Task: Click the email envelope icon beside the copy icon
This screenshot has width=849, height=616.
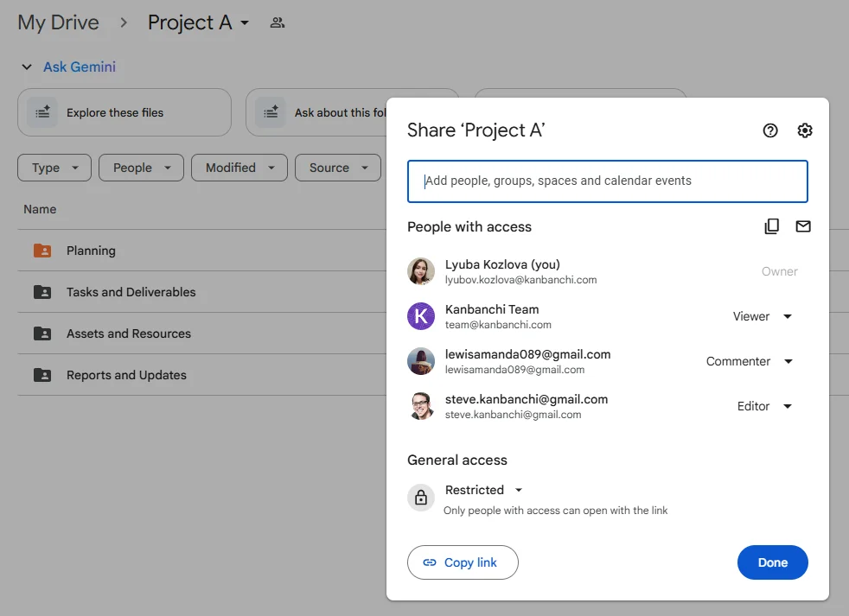Action: pos(803,225)
